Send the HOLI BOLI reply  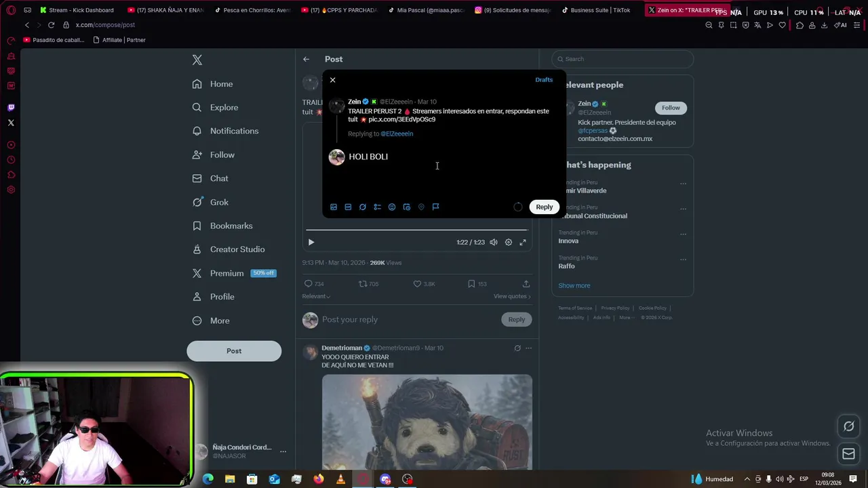pos(545,207)
